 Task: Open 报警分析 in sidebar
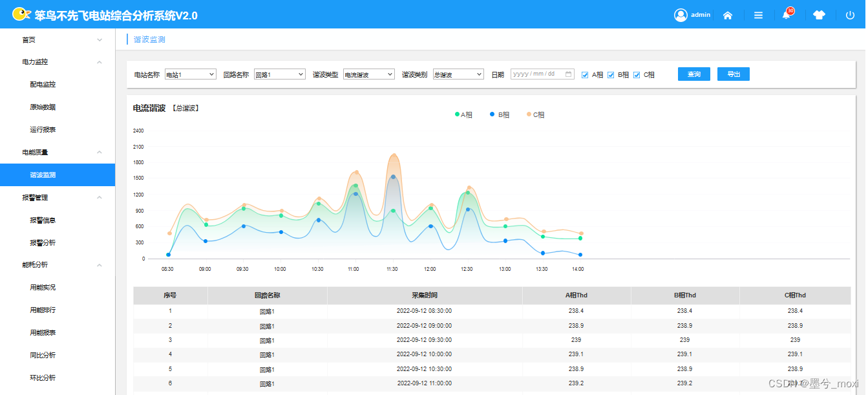click(x=43, y=243)
